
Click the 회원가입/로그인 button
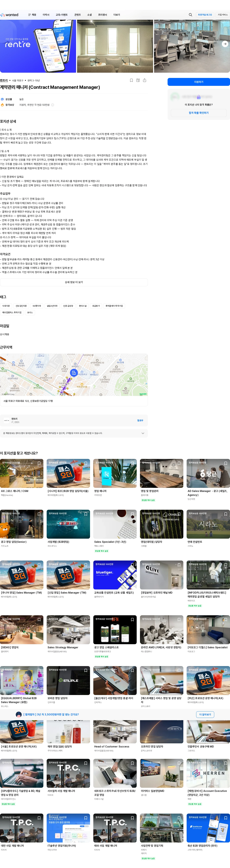[x=205, y=15]
